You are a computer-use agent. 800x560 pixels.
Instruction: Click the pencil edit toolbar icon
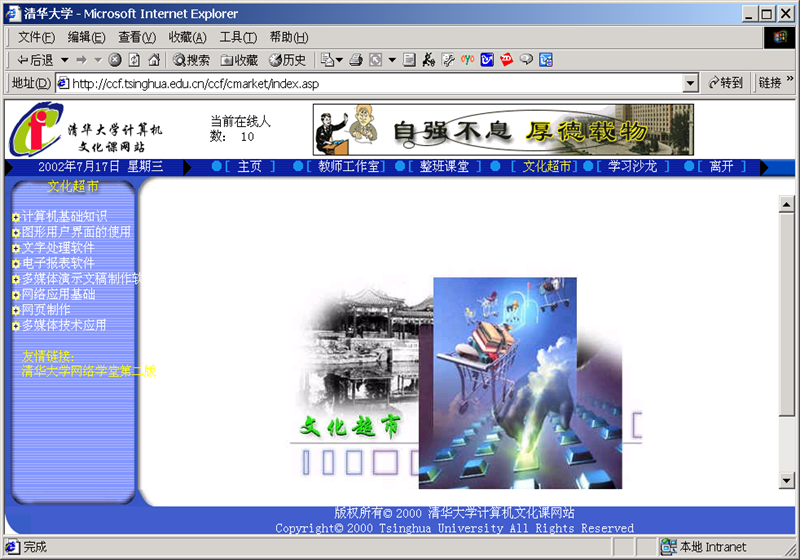[448, 60]
